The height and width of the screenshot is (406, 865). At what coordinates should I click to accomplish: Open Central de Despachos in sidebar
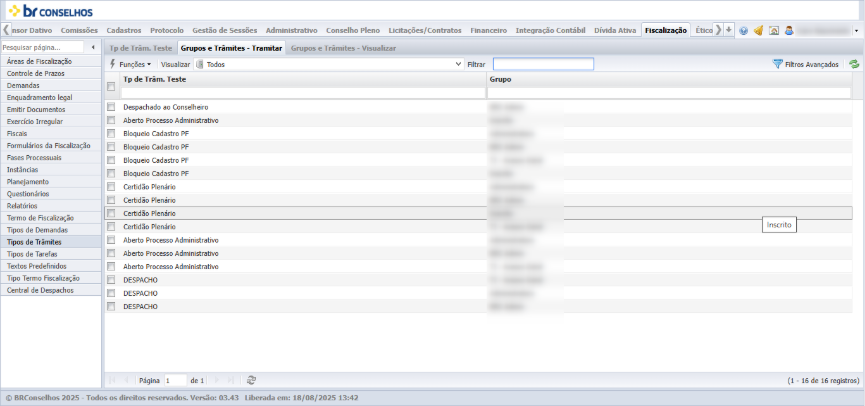51,290
